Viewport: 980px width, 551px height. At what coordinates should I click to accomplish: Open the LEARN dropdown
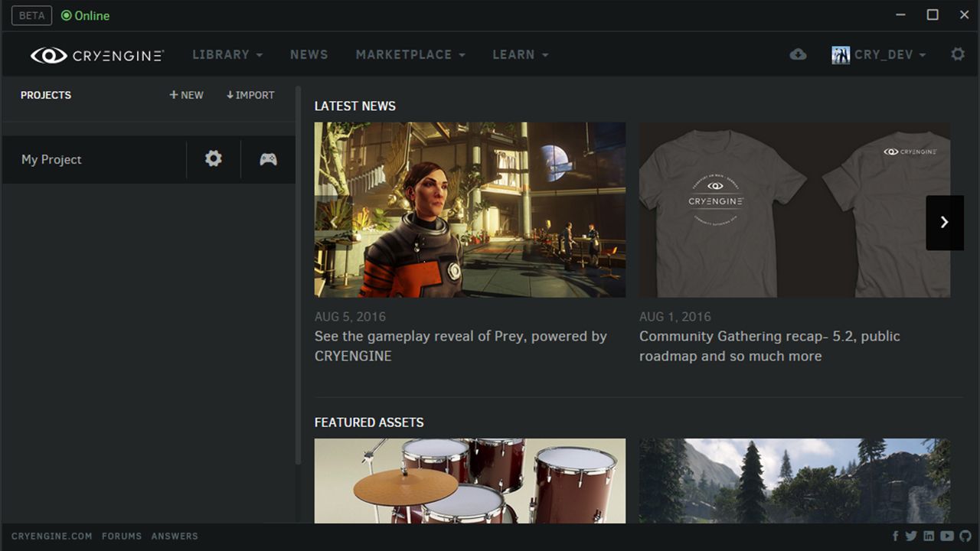point(520,54)
